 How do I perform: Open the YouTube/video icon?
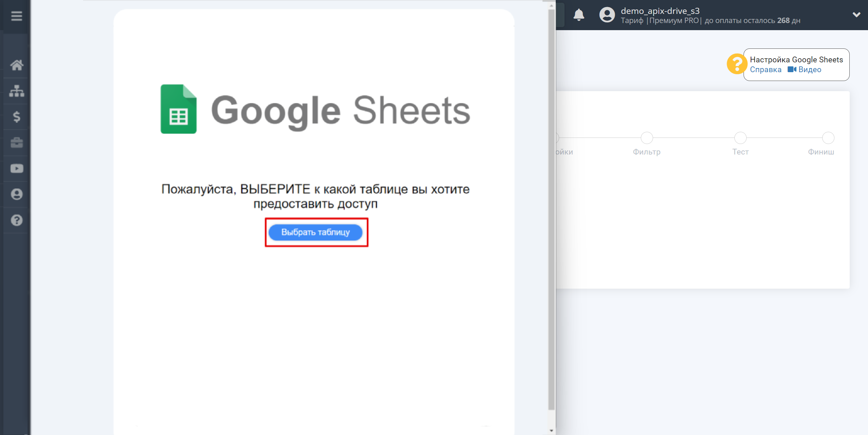tap(17, 169)
